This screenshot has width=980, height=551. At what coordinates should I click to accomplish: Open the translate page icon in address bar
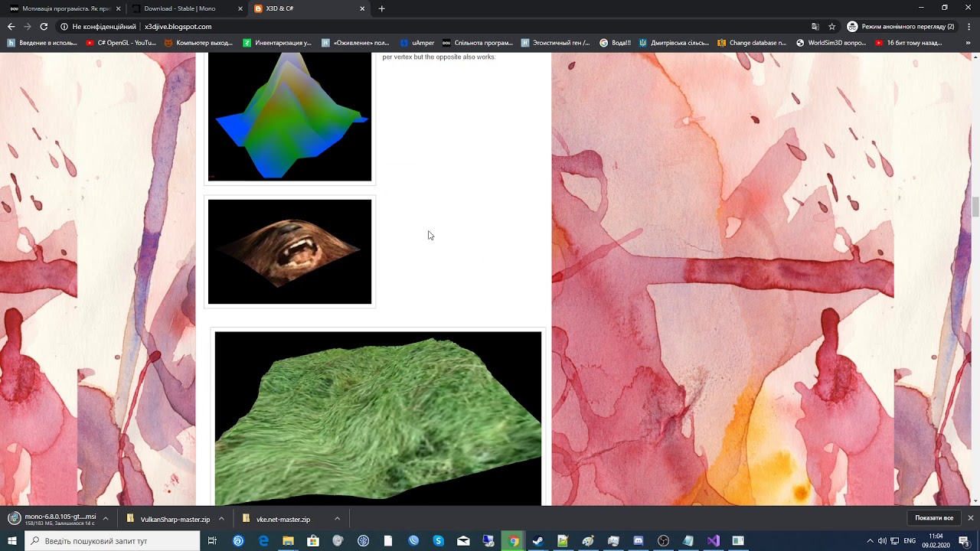pyautogui.click(x=815, y=27)
